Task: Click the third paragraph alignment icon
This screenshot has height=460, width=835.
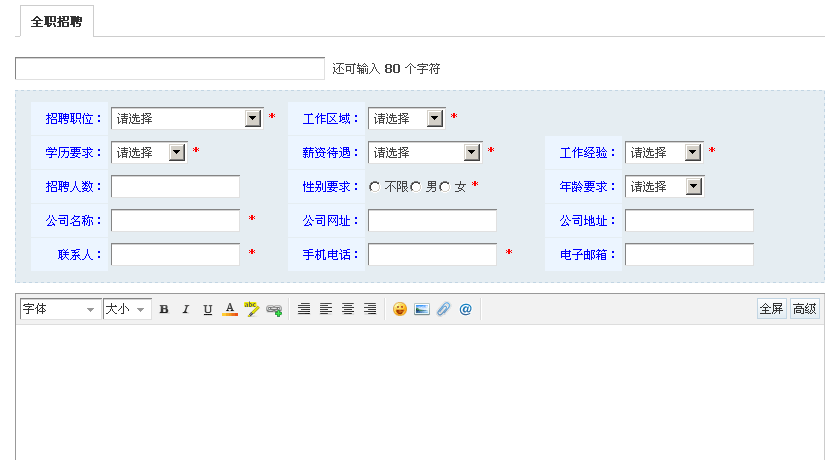Action: (x=348, y=309)
